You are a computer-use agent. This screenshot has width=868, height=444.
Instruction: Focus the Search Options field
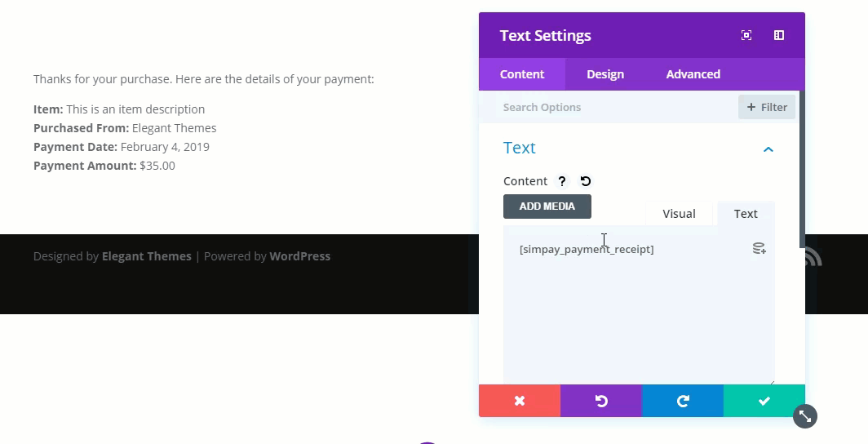pos(612,107)
